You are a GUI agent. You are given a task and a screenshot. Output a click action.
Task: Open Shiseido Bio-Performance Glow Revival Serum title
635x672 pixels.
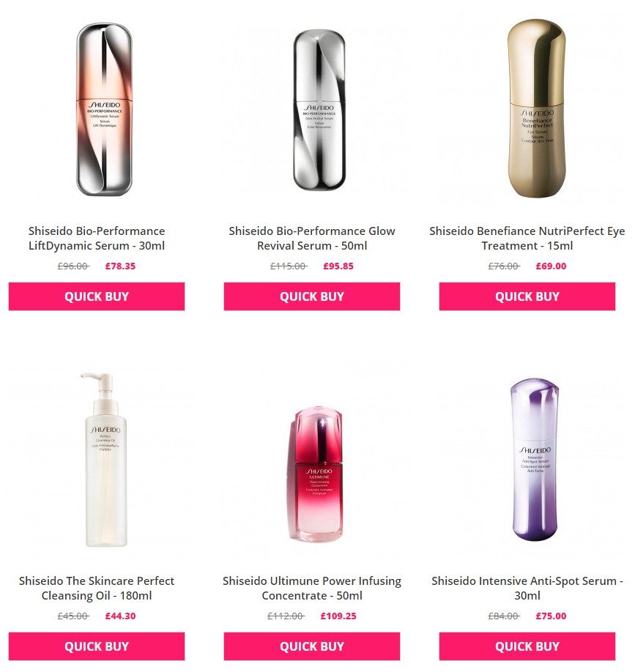[x=312, y=239]
